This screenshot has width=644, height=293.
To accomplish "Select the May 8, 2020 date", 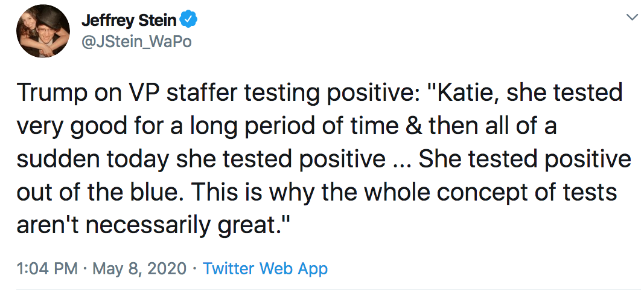I will (x=139, y=269).
